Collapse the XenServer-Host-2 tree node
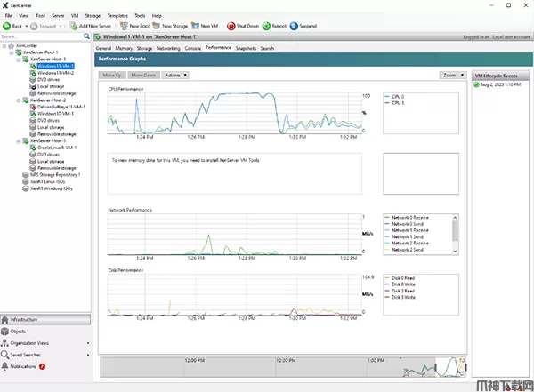Image resolution: width=534 pixels, height=392 pixels. click(20, 100)
